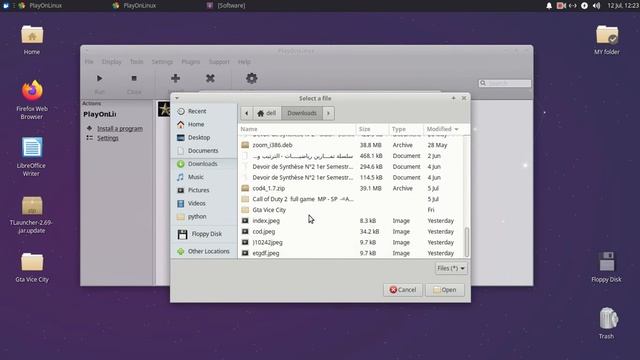Image resolution: width=640 pixels, height=360 pixels.
Task: Click the Install plus icon in PlayOnLinux toolbar
Action: [176, 78]
